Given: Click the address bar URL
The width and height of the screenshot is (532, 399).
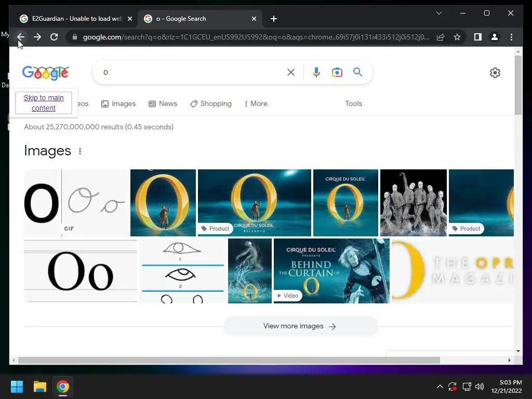Looking at the screenshot, I should pos(256,37).
